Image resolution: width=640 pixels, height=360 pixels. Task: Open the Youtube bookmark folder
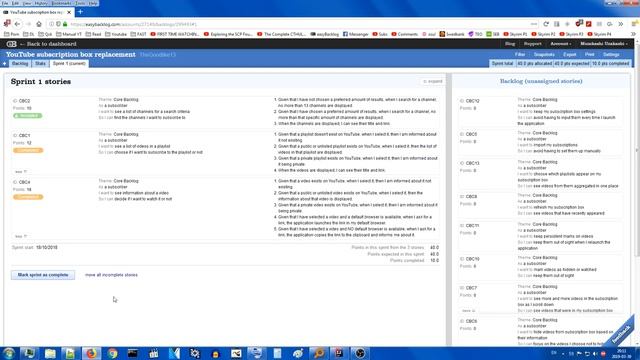[116, 34]
